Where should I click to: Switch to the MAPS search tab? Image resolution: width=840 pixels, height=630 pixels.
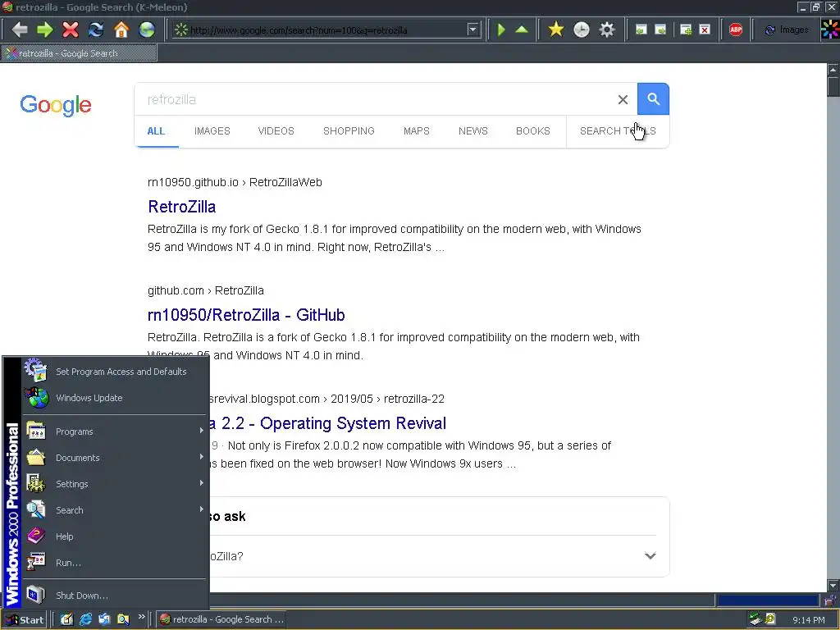416,131
